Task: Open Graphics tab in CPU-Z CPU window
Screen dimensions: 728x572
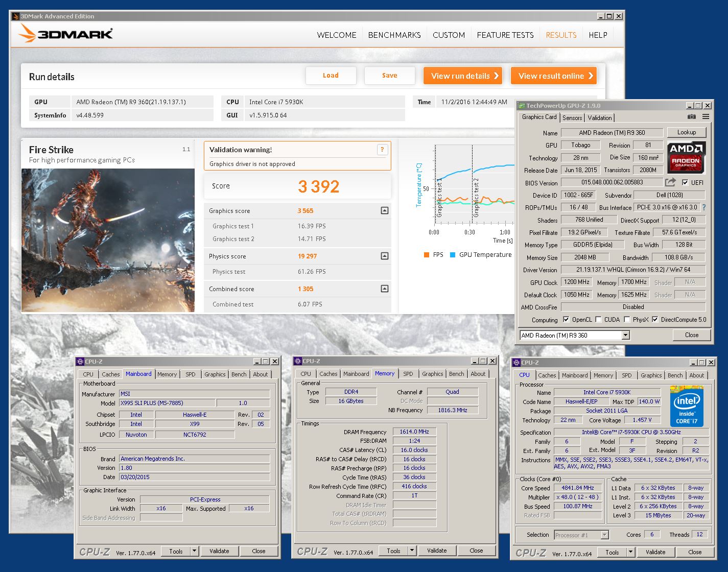Action: point(651,375)
